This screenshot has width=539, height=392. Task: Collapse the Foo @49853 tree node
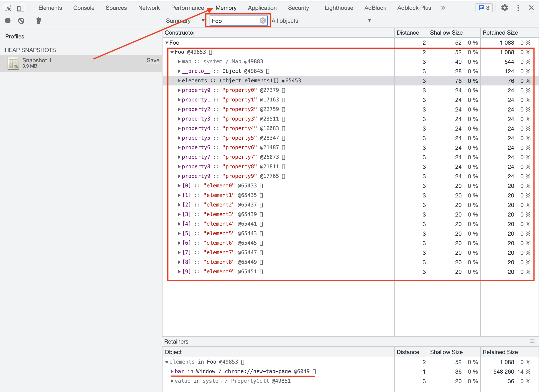(x=172, y=52)
